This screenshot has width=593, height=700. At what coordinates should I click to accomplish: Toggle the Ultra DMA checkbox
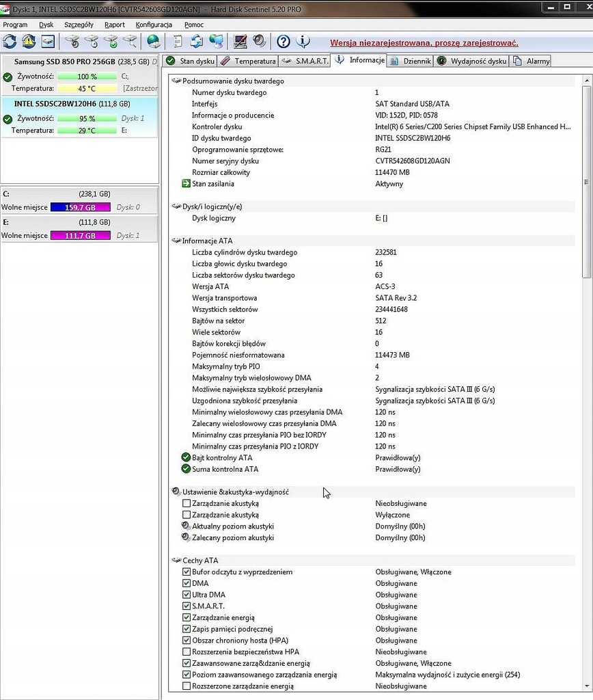[x=187, y=595]
